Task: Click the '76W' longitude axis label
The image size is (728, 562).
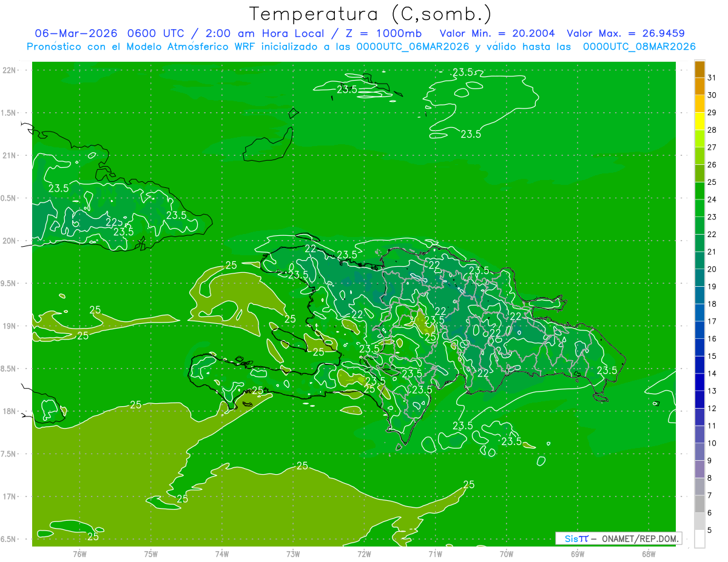Action: pyautogui.click(x=79, y=554)
